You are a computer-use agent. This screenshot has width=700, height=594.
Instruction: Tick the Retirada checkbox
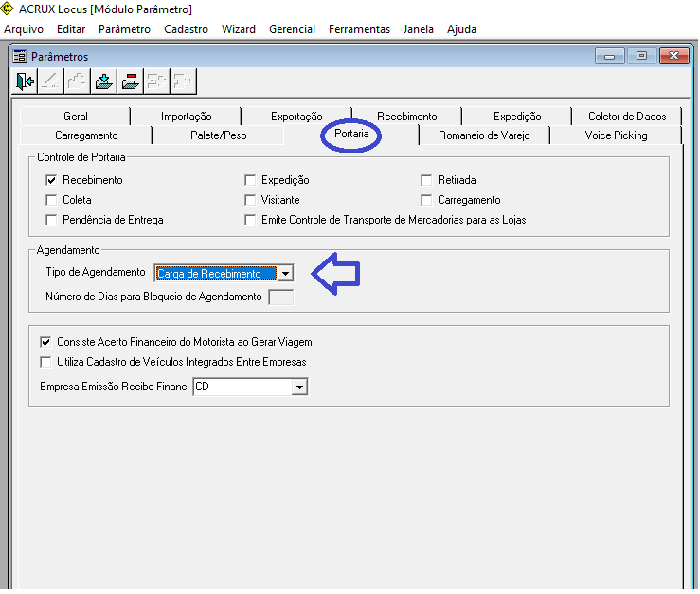coord(426,180)
